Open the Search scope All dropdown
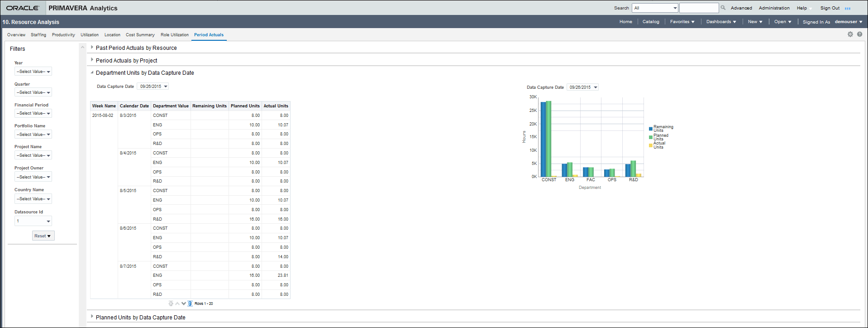The image size is (868, 328). click(655, 8)
